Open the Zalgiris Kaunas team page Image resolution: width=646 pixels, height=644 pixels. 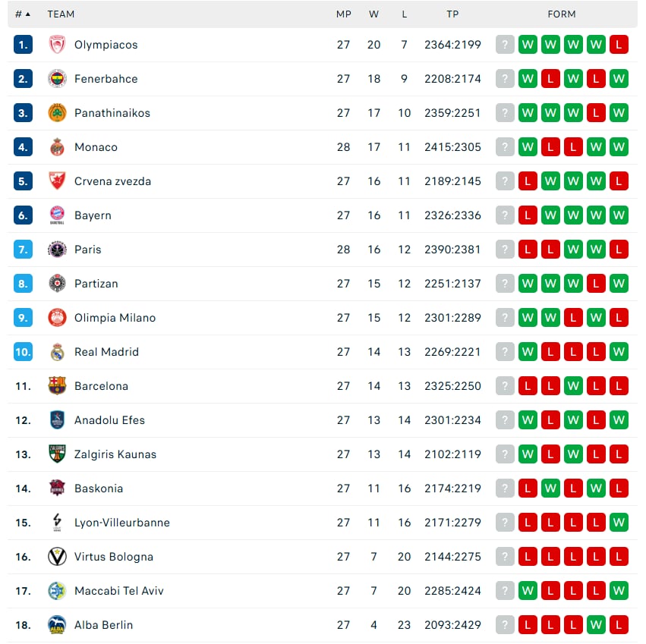point(115,454)
